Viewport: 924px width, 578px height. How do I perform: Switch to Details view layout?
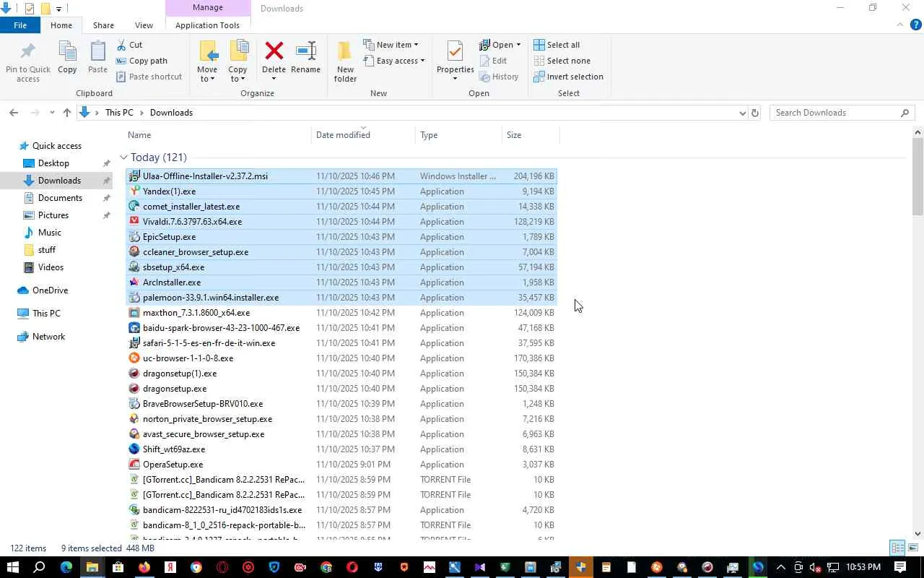897,548
